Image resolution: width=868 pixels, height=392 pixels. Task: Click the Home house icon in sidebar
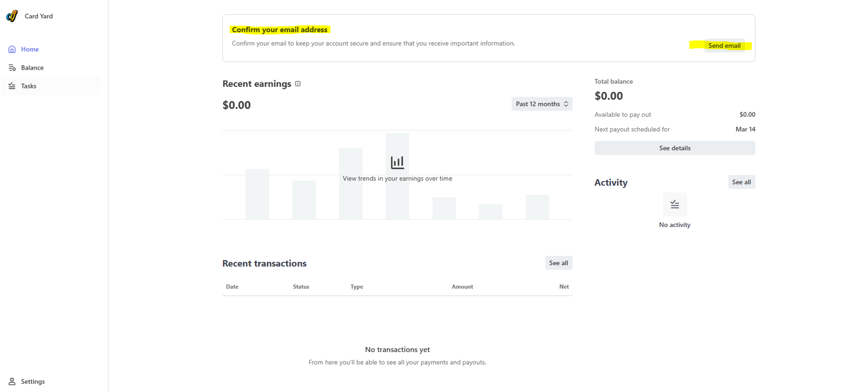12,49
